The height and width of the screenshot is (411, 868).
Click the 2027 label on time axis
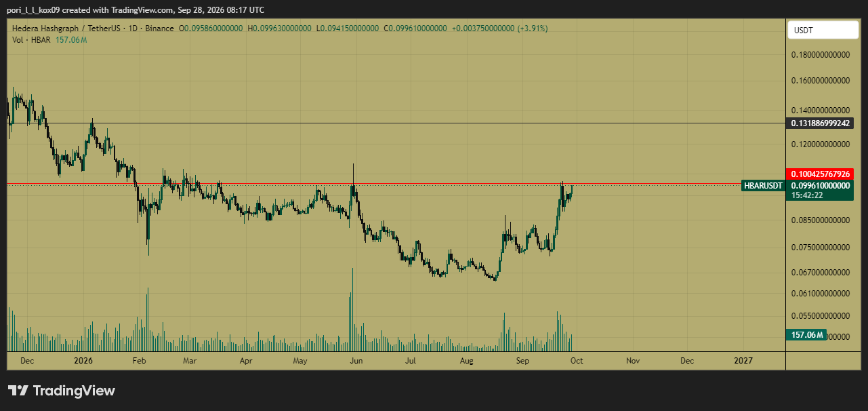coord(743,361)
